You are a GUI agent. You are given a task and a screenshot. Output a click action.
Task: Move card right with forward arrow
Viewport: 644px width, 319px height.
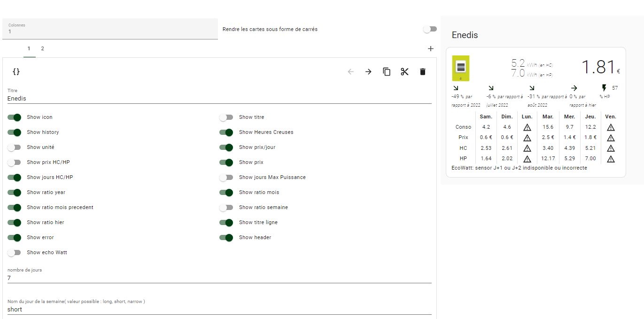coord(368,72)
